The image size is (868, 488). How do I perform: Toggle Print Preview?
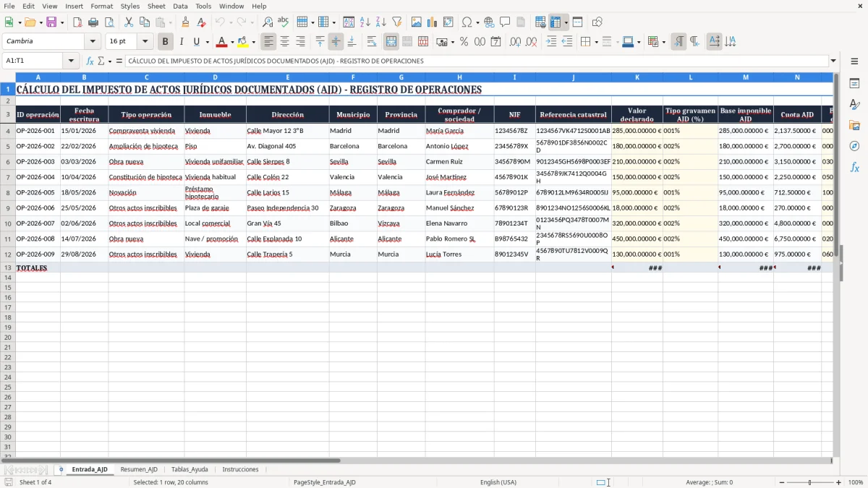109,22
